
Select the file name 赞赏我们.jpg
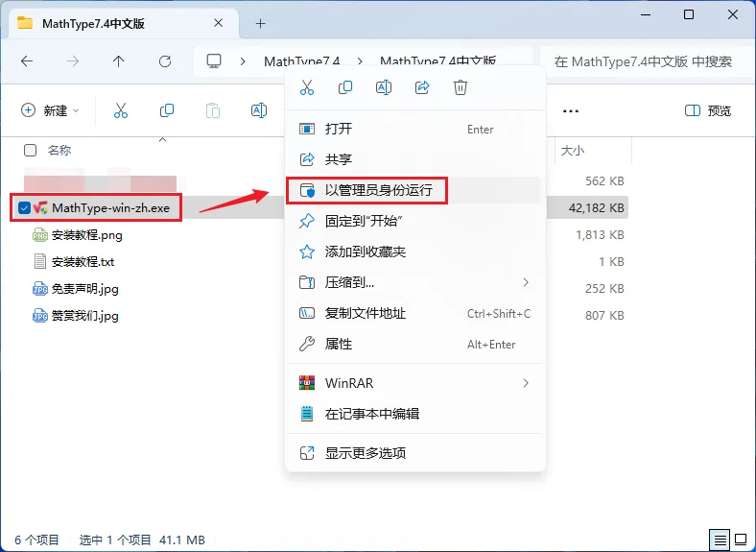click(x=84, y=316)
